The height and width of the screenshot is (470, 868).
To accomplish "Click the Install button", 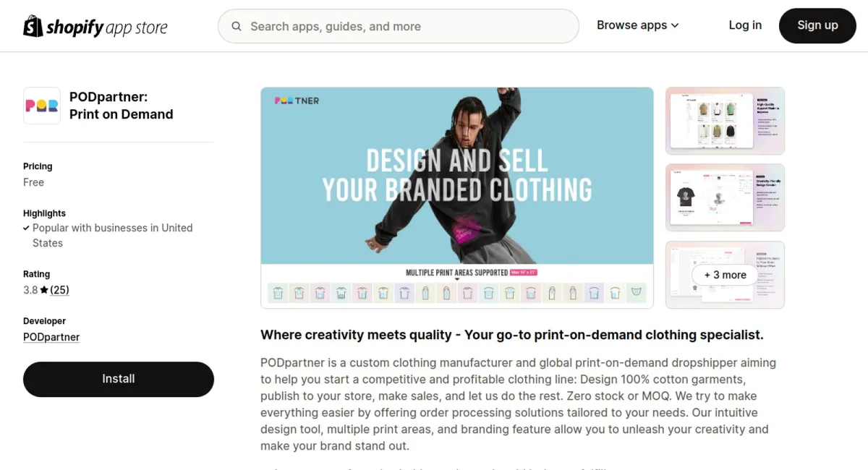I will [119, 379].
